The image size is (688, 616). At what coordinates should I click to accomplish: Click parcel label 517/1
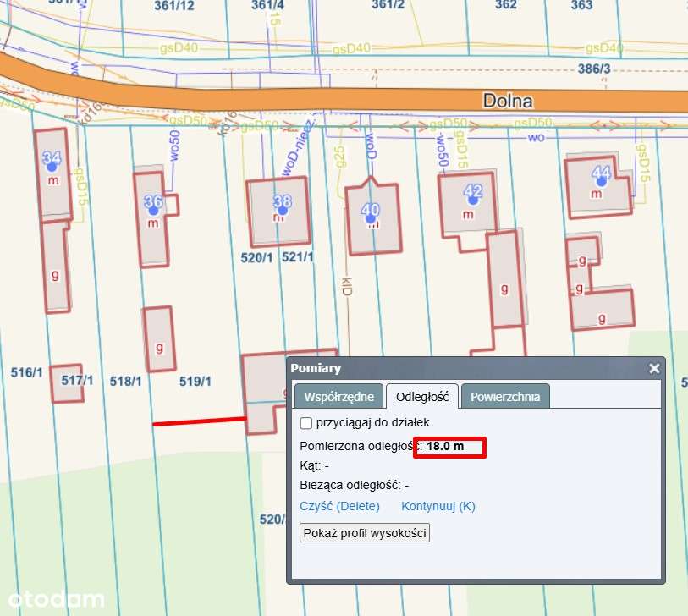point(77,380)
